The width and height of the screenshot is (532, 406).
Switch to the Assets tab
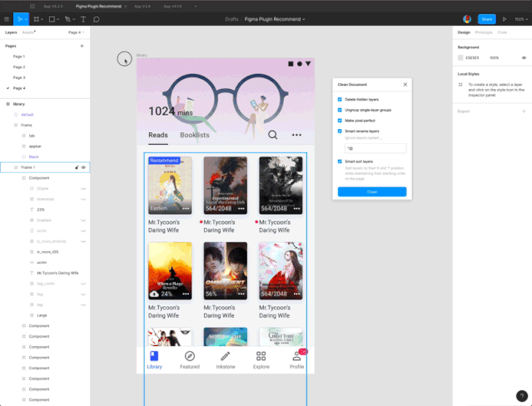(28, 32)
